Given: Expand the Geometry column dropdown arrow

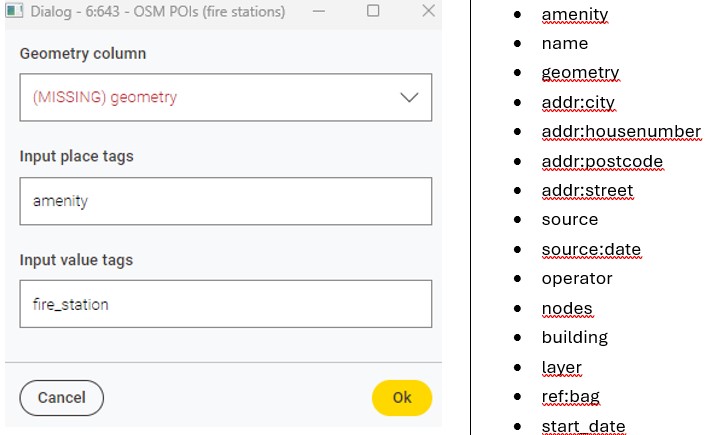Looking at the screenshot, I should pyautogui.click(x=409, y=97).
